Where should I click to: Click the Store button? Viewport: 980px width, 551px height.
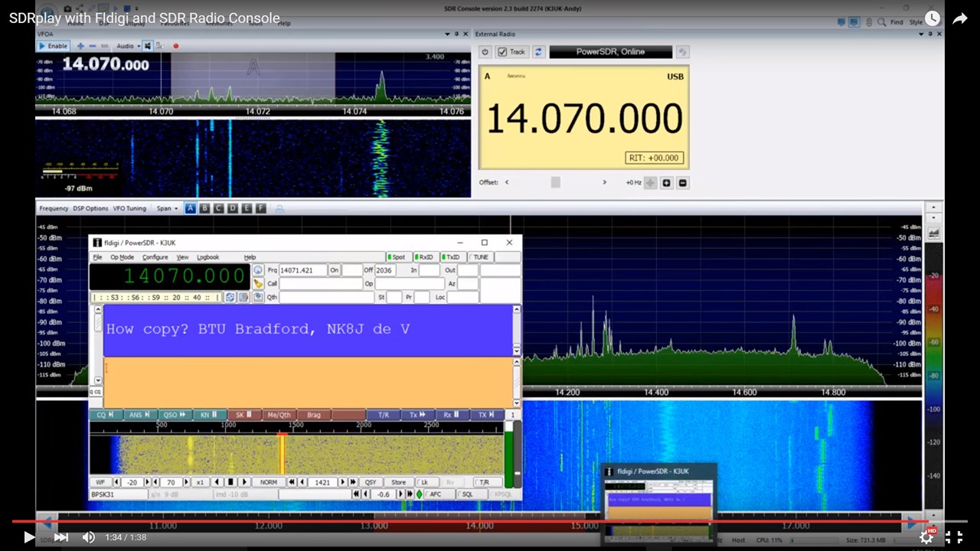tap(399, 482)
